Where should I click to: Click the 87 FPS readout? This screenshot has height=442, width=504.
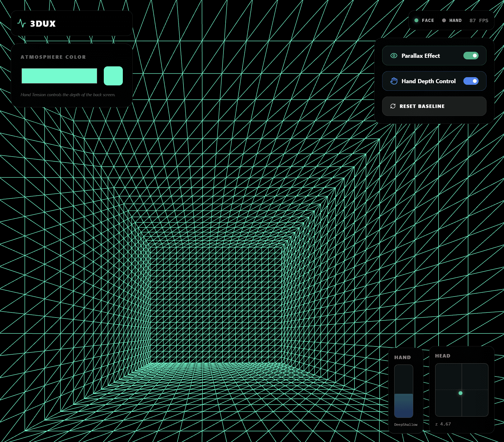click(479, 20)
